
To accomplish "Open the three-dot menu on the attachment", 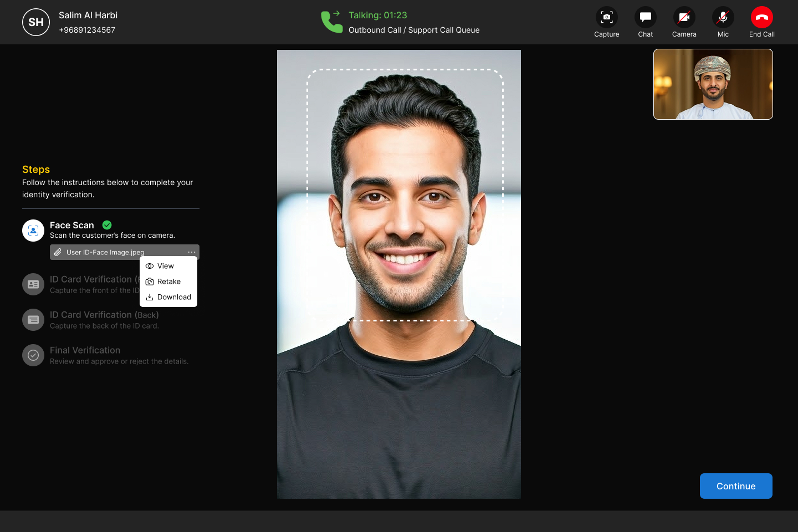I will 192,252.
